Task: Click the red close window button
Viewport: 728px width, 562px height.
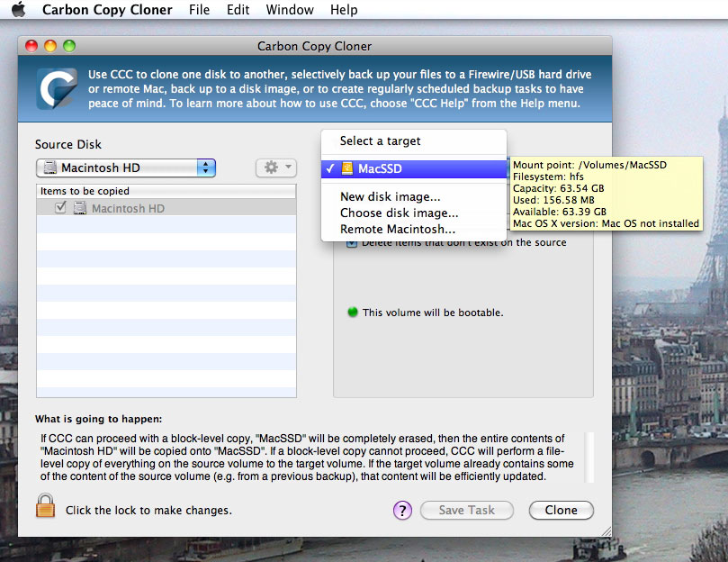Action: [31, 46]
